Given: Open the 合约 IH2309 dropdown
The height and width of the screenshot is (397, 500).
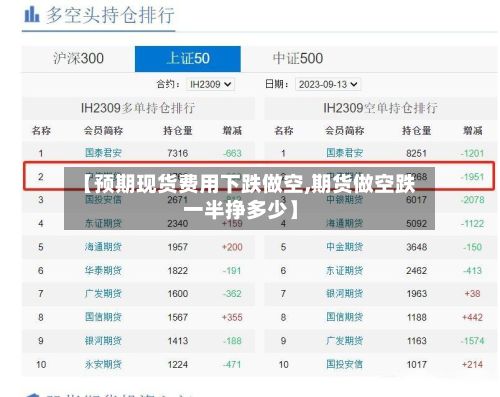Looking at the screenshot, I should coord(210,84).
